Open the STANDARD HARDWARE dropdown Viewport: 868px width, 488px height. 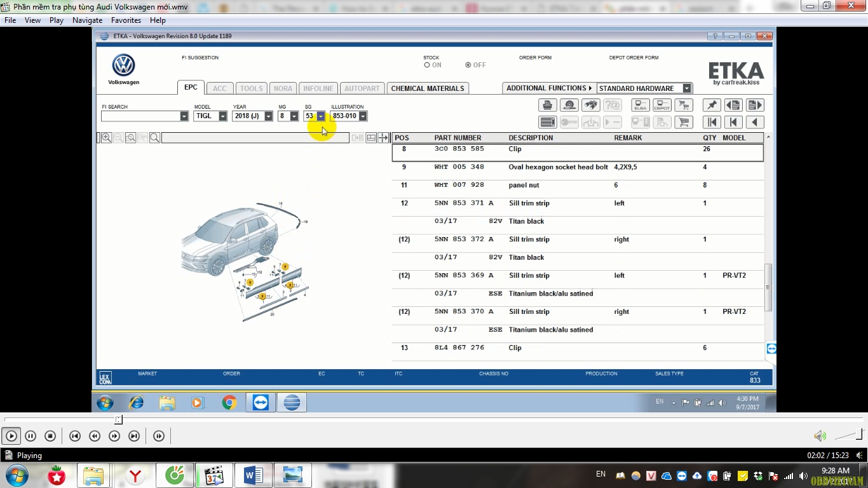coord(687,88)
